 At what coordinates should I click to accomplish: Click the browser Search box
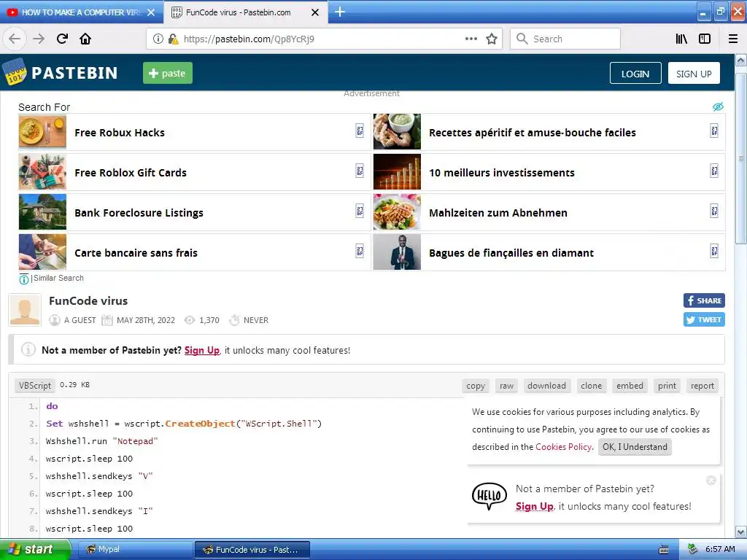(565, 39)
